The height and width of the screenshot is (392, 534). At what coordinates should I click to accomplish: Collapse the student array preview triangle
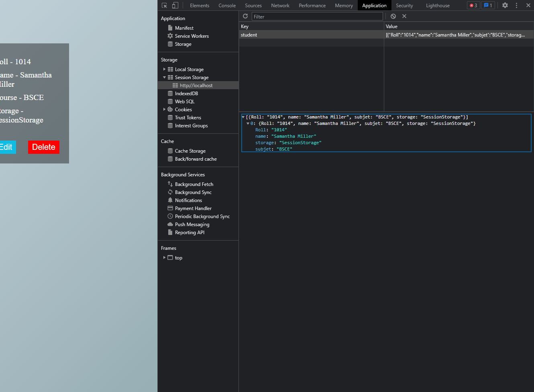coord(243,117)
